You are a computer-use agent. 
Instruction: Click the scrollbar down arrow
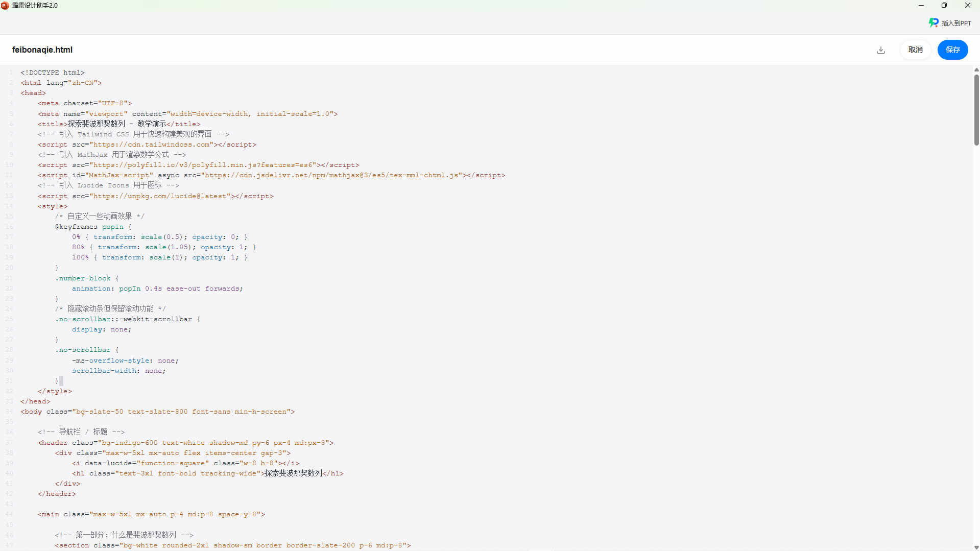[x=976, y=547]
